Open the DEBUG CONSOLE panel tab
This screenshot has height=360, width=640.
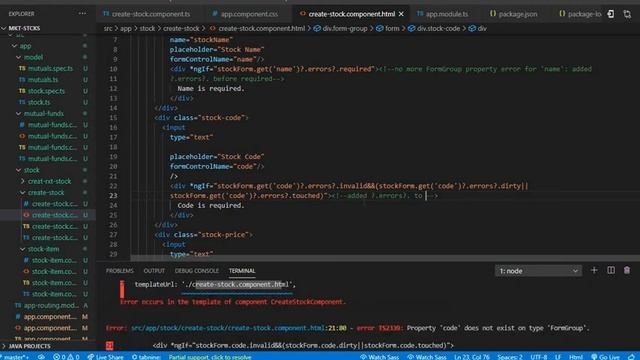196,271
